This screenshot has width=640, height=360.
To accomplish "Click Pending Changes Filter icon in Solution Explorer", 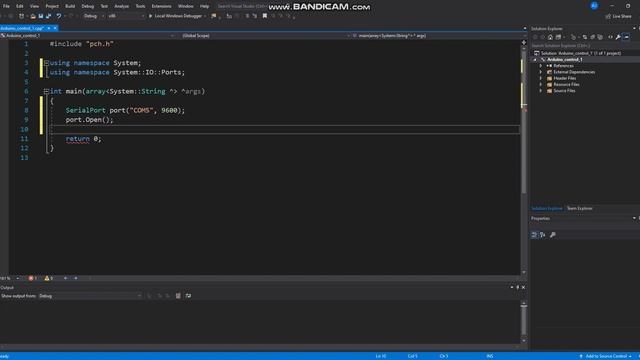I will click(x=573, y=37).
